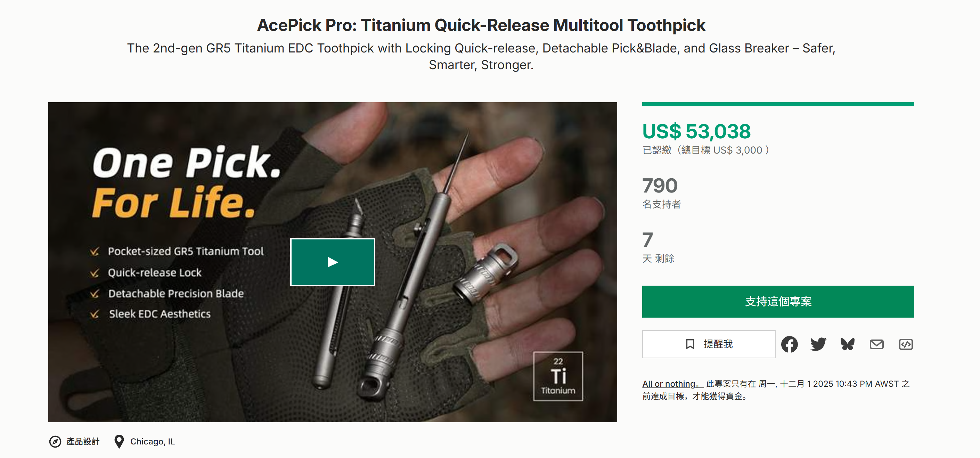
Task: Open the Chicago, IL location link
Action: [152, 441]
